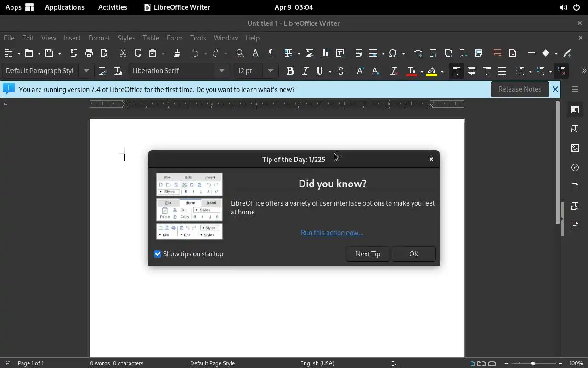Image resolution: width=588 pixels, height=368 pixels.
Task: Close the version infobar
Action: pyautogui.click(x=555, y=89)
